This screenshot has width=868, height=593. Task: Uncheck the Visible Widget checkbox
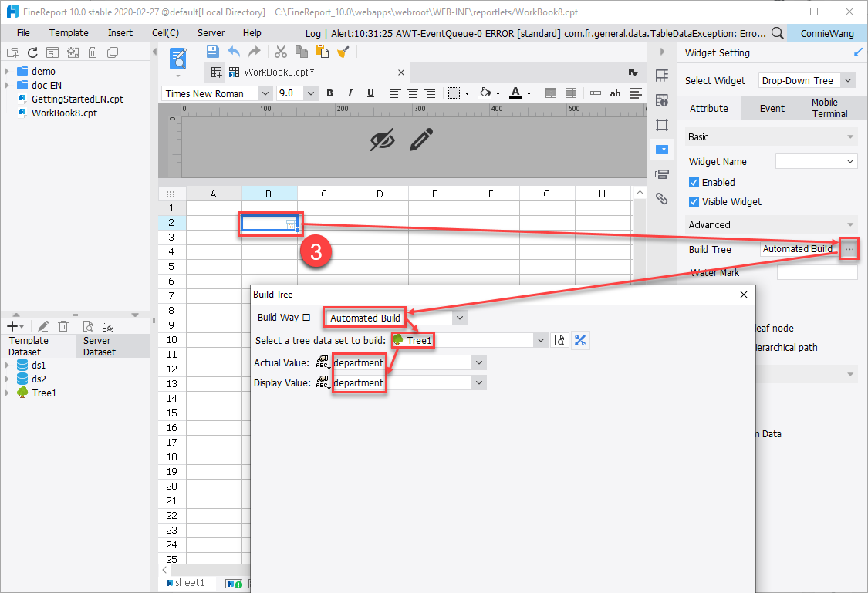click(694, 201)
